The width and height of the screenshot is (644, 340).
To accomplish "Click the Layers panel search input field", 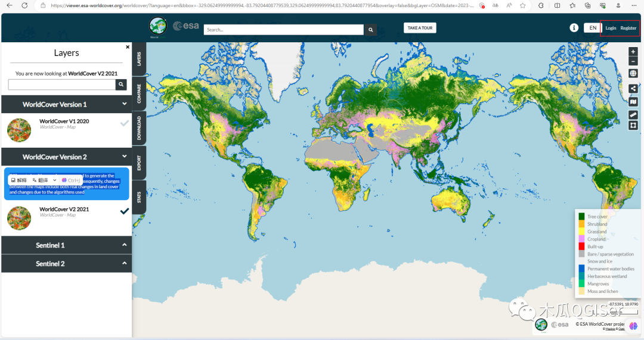I will coord(62,85).
